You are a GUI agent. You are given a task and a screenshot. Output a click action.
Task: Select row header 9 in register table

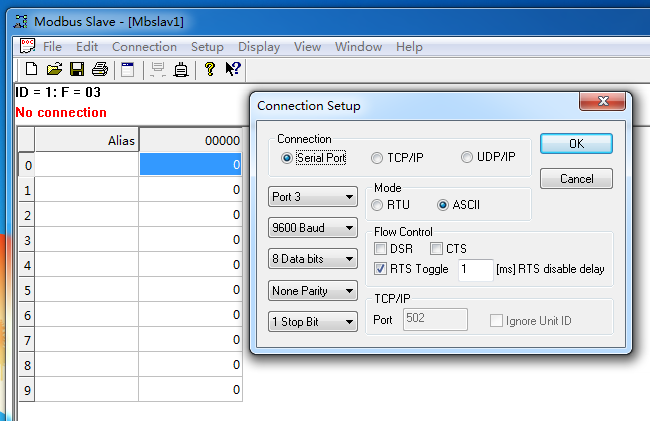(27, 390)
